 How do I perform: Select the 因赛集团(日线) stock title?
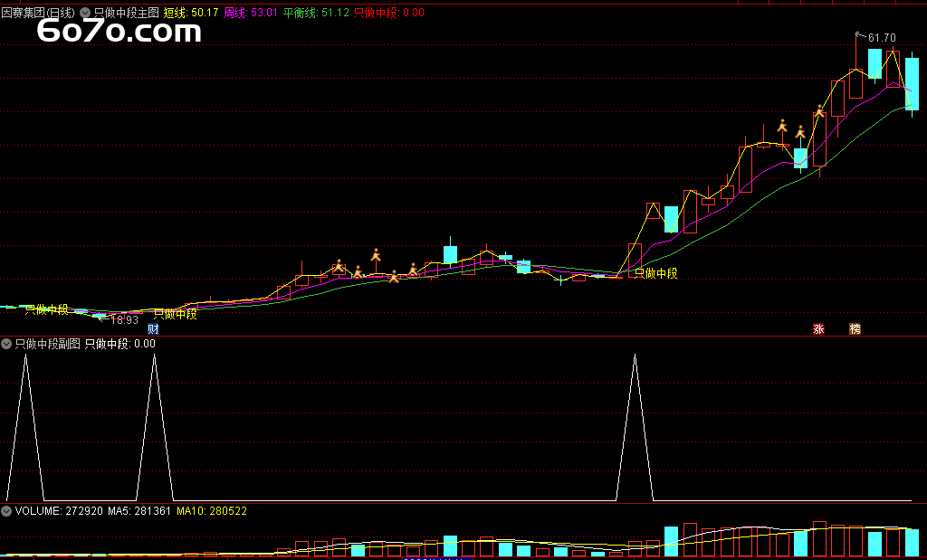38,13
